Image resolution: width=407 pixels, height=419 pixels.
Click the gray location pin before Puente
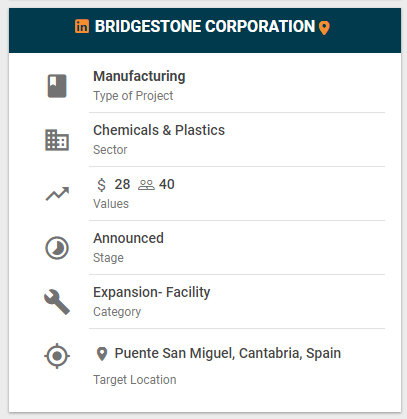102,354
